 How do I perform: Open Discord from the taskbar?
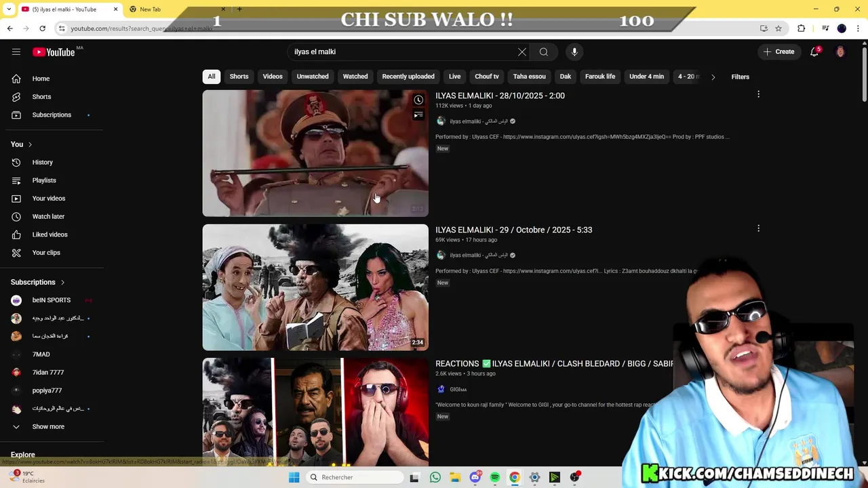click(475, 477)
